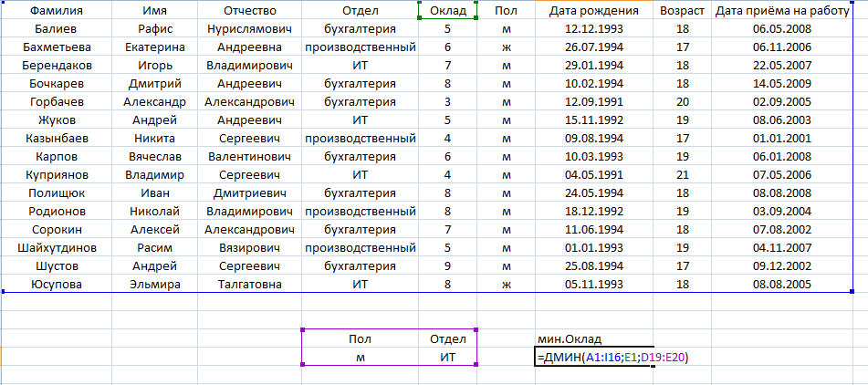The width and height of the screenshot is (868, 385).
Task: Click the cell with surname Горбачев
Action: [x=56, y=102]
